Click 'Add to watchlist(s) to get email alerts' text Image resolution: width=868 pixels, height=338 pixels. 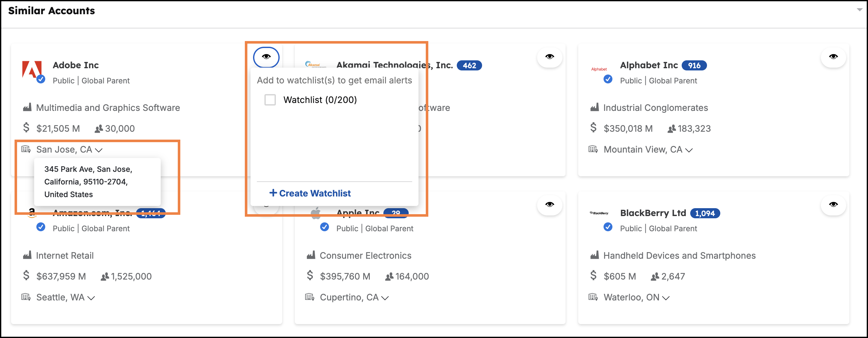pos(334,81)
